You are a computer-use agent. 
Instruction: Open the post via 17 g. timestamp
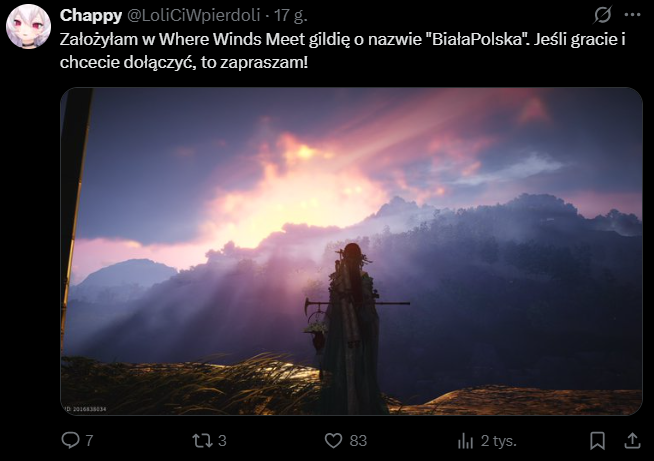coord(290,15)
